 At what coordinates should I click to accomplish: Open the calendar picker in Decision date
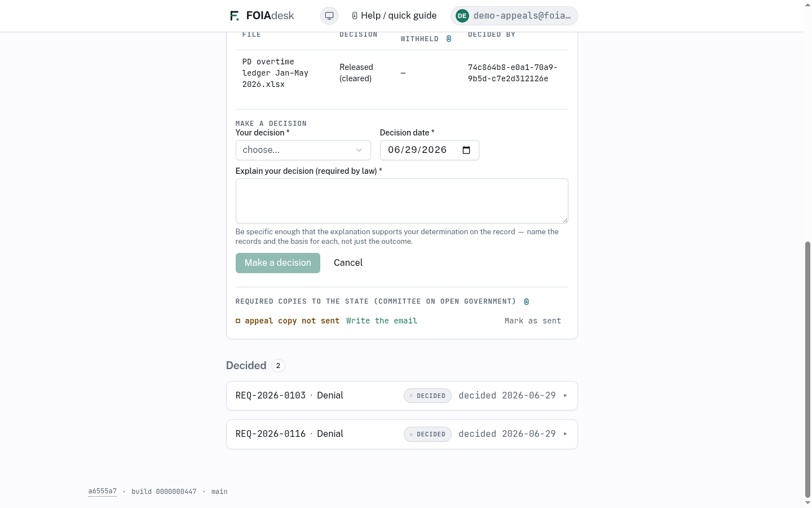(466, 150)
